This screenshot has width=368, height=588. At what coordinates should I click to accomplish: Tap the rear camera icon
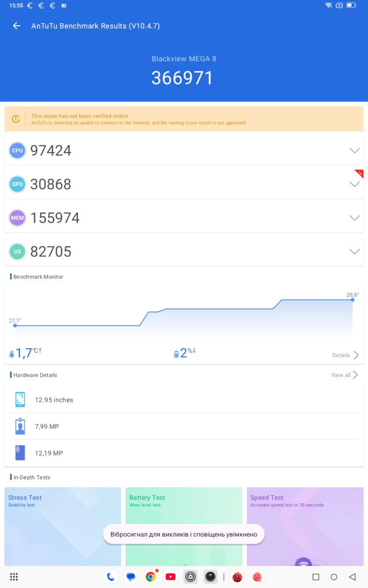[x=20, y=453]
